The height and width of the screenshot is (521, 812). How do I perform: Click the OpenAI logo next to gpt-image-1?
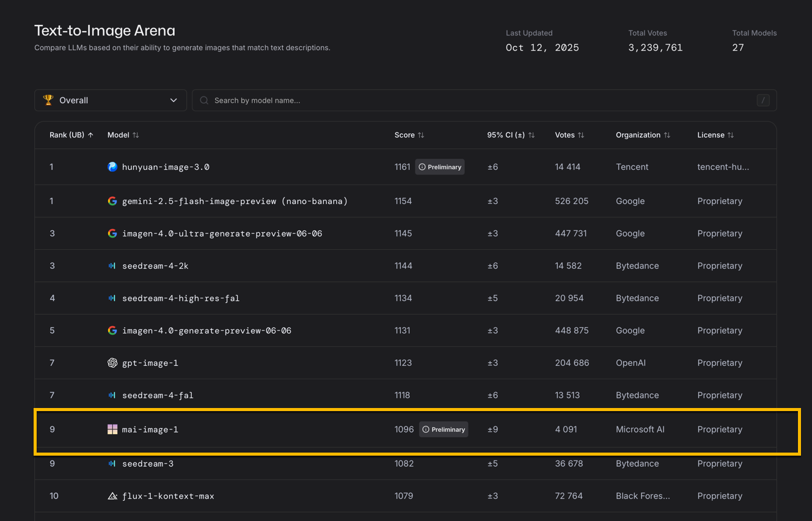tap(112, 363)
